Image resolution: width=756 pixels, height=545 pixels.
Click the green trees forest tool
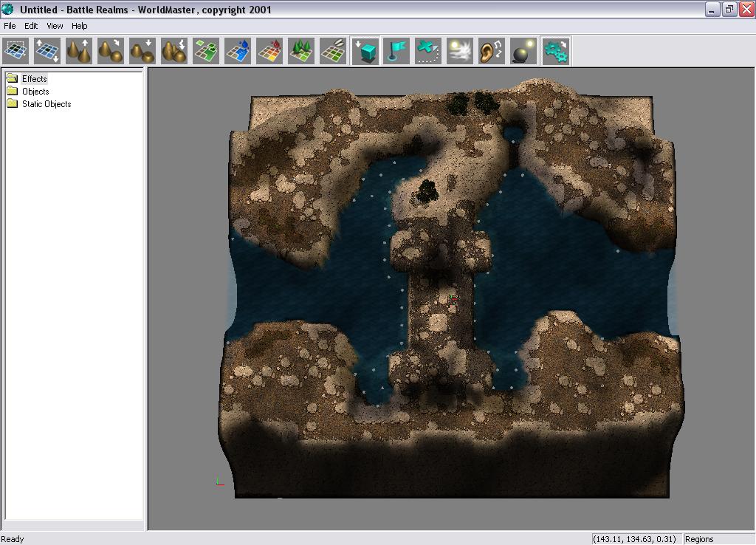pos(301,52)
